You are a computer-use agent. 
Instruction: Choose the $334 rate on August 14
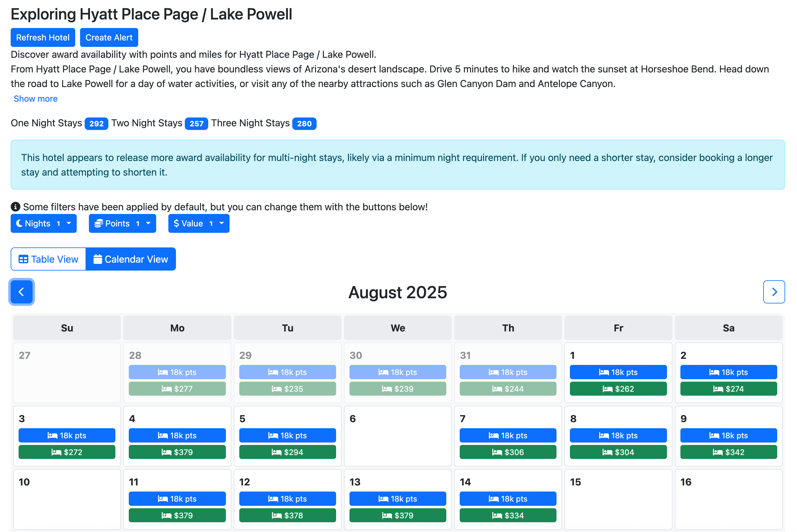coord(508,515)
